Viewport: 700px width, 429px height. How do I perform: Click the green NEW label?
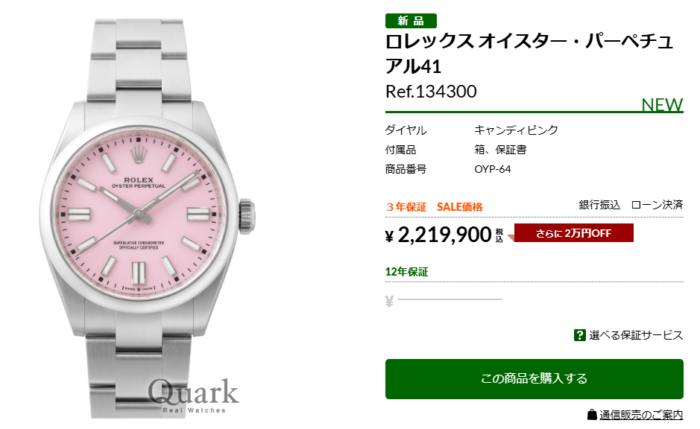662,105
